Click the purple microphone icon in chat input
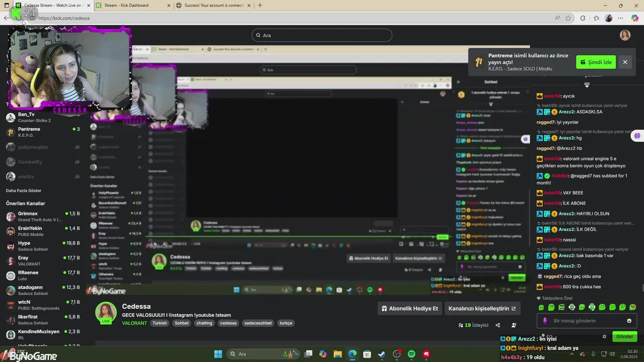This screenshot has height=362, width=644. tap(545, 321)
